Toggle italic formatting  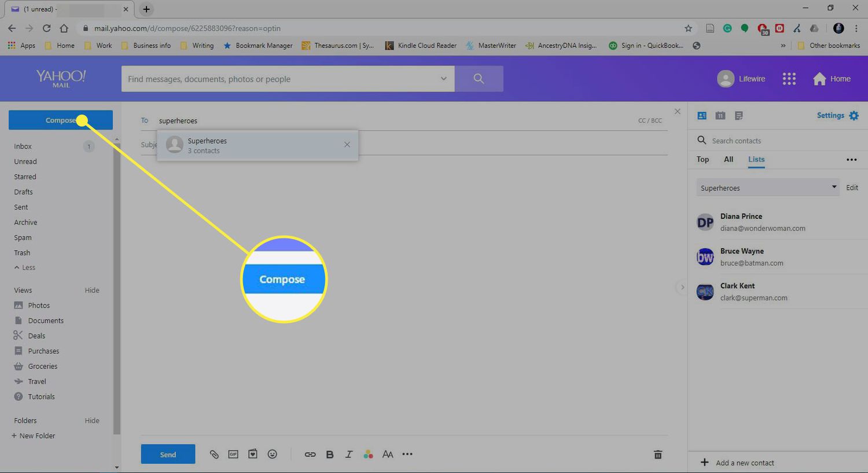pyautogui.click(x=349, y=454)
